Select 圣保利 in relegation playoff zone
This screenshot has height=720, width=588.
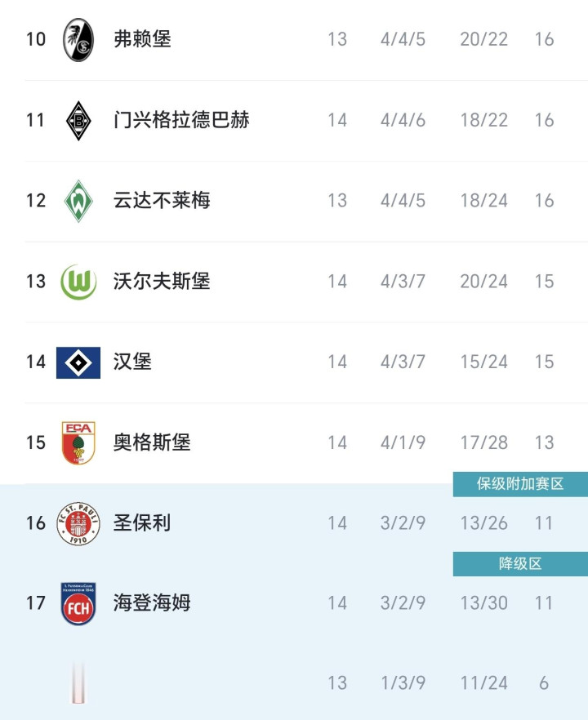click(142, 523)
